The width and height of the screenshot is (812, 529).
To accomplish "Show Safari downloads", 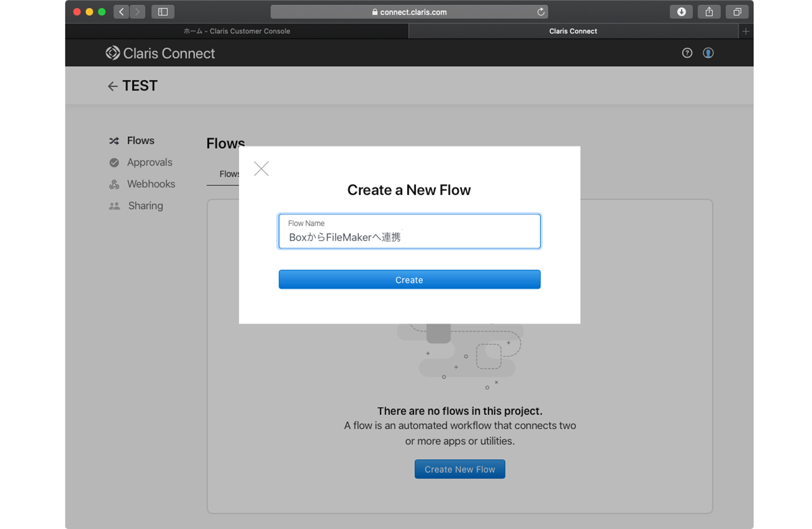I will (681, 12).
